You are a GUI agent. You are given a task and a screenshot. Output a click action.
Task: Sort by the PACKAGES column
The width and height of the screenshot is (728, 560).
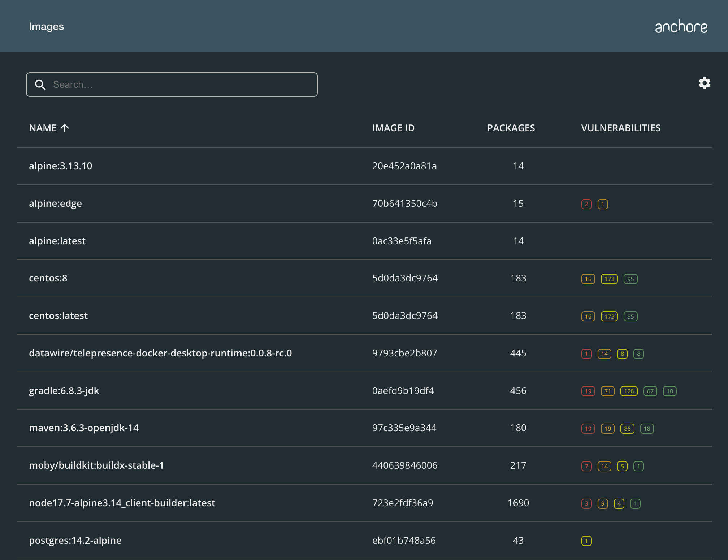point(511,128)
